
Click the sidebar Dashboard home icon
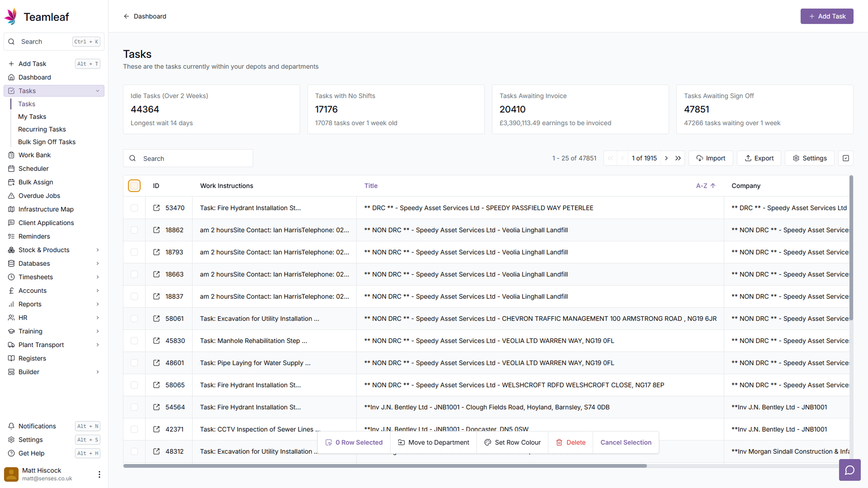[x=11, y=77]
